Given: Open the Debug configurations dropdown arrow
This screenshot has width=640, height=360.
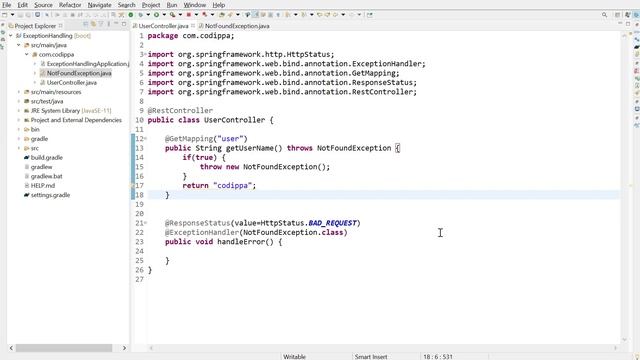Looking at the screenshot, I should [148, 15].
